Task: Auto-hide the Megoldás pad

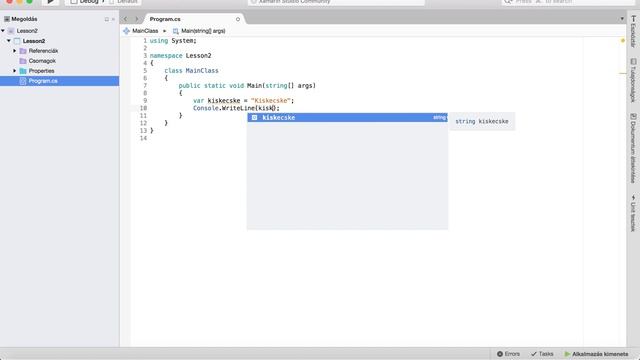Action: (107, 19)
